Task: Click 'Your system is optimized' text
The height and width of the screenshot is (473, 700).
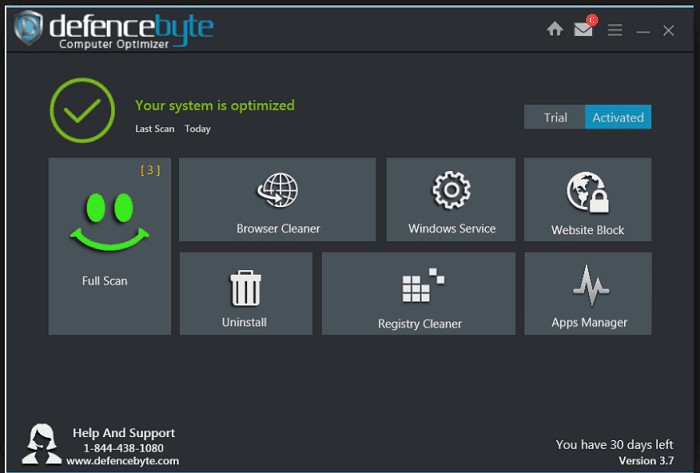Action: pos(215,106)
